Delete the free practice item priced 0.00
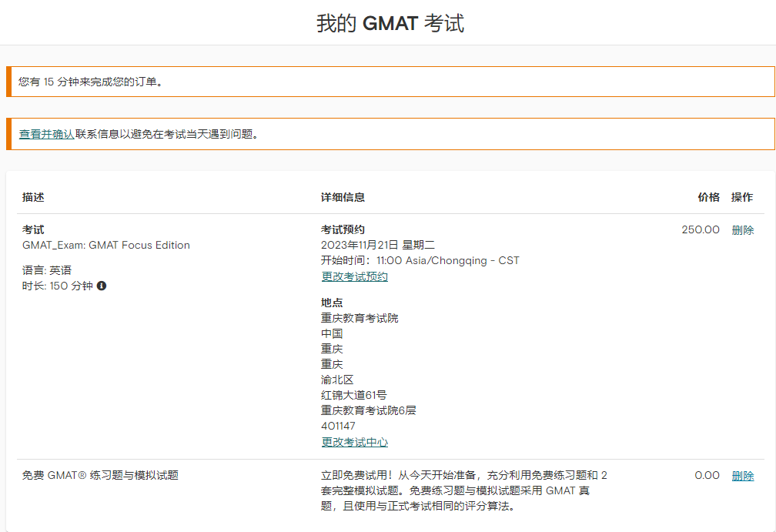This screenshot has height=532, width=776. (742, 476)
